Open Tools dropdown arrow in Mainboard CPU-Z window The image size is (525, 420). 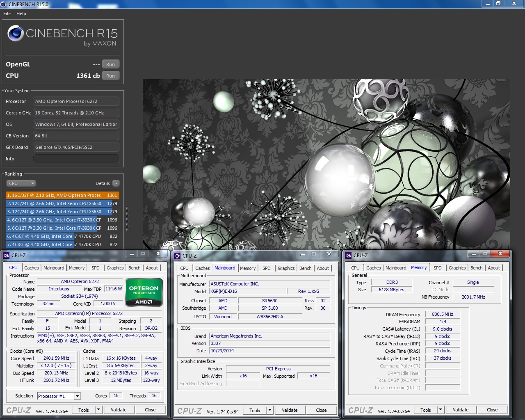[x=269, y=410]
